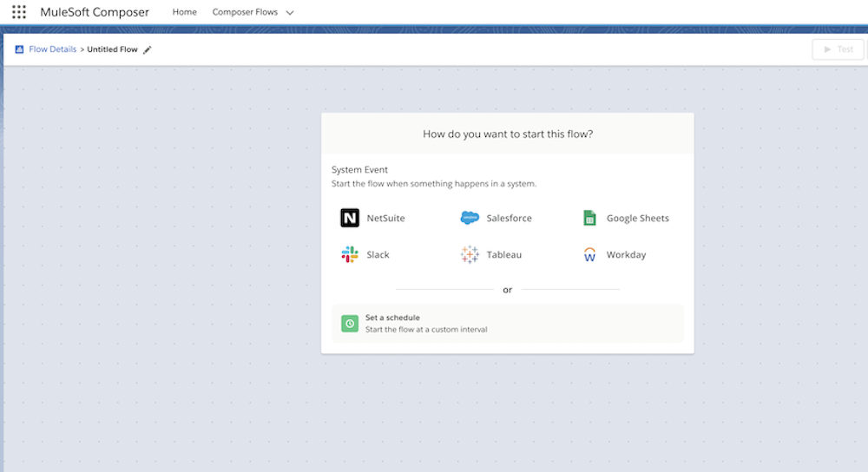Click the Set a schedule title text
The width and height of the screenshot is (868, 472).
click(392, 318)
